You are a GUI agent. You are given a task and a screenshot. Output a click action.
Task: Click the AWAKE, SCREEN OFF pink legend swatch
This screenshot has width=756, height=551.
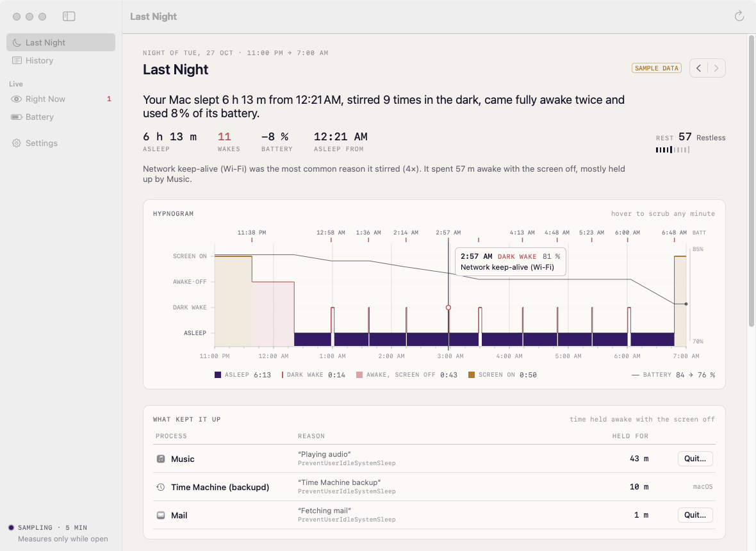(359, 375)
